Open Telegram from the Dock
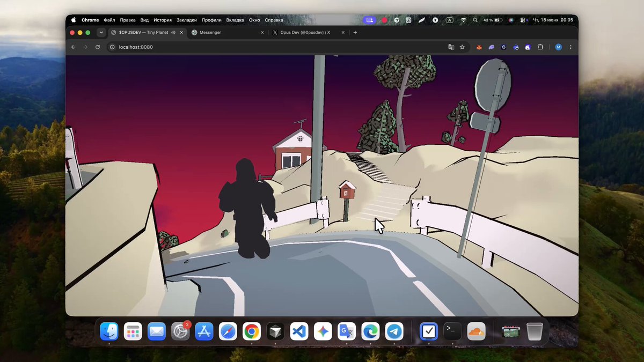Screen dimensions: 644x362 pyautogui.click(x=394, y=331)
